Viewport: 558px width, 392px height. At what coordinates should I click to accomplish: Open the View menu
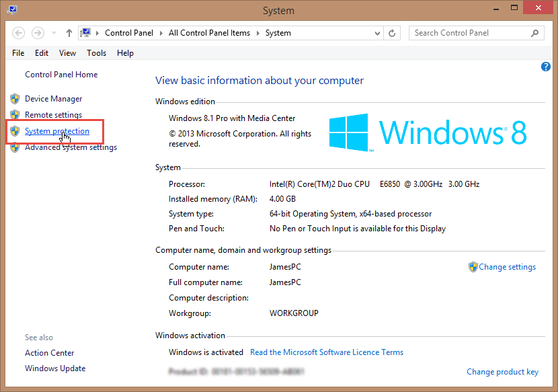tap(67, 53)
